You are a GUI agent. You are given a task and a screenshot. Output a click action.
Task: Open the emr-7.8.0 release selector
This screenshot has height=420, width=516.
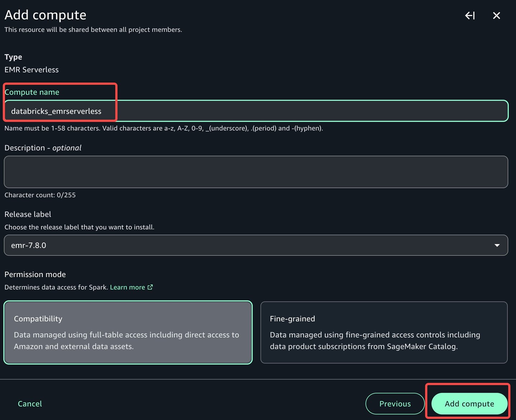point(251,245)
